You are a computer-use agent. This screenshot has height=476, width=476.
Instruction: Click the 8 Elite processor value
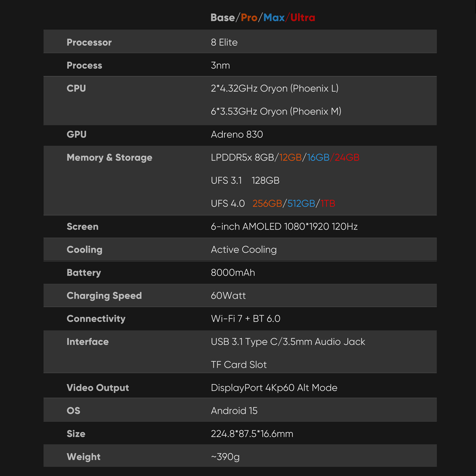click(x=224, y=42)
